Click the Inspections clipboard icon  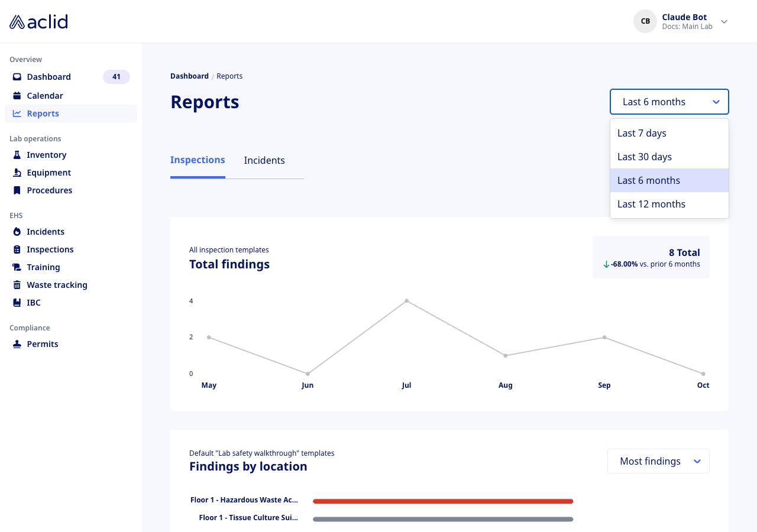tap(17, 249)
